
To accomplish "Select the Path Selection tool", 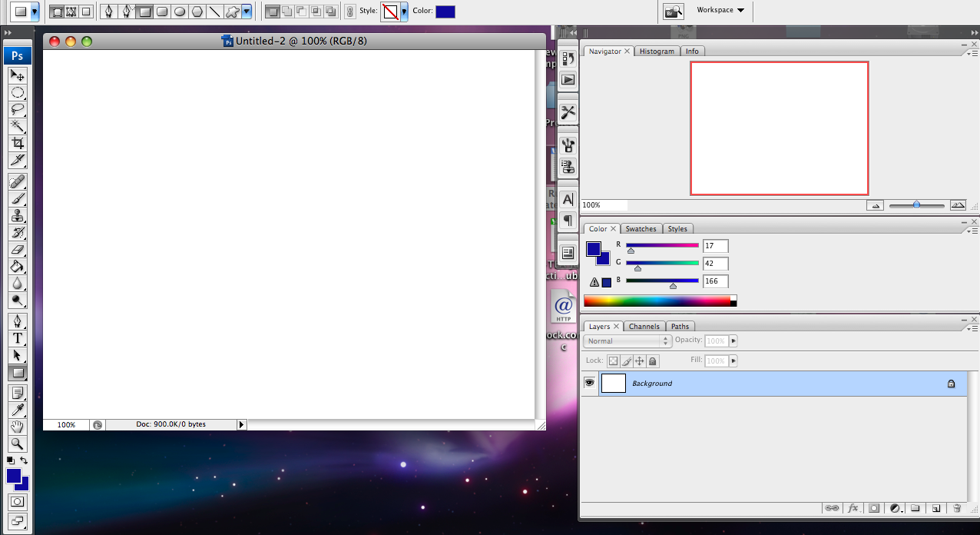I will (x=17, y=355).
